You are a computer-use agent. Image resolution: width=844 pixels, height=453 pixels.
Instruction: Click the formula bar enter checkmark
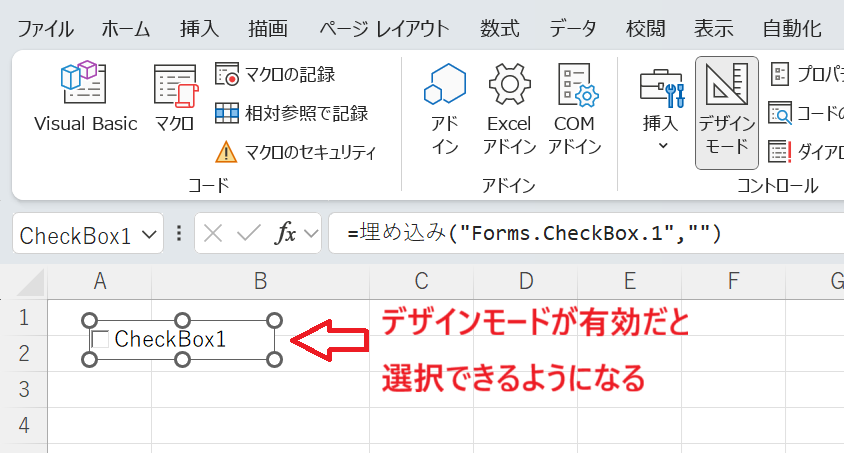pos(248,235)
